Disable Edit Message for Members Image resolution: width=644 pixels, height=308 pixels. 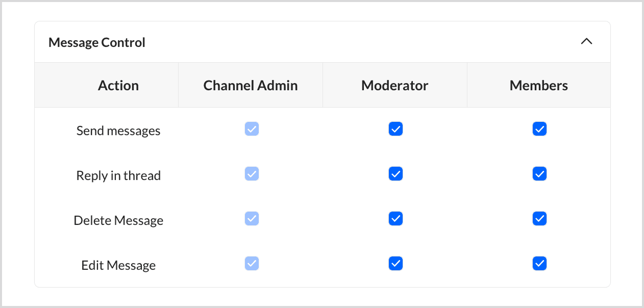click(x=539, y=264)
